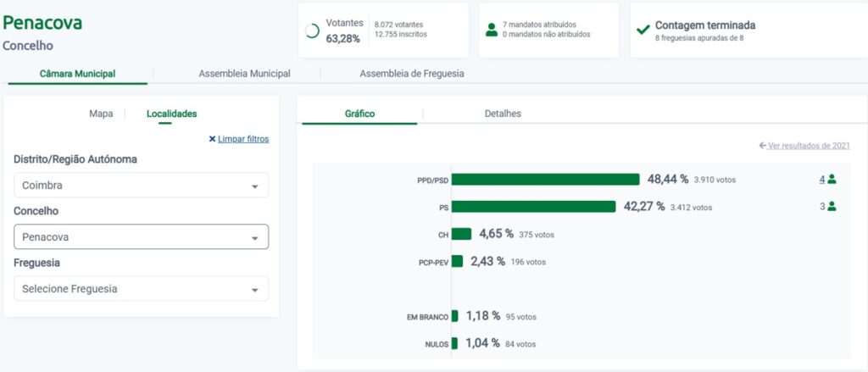This screenshot has width=868, height=372.
Task: Click the left arrow before Ver resultados de 2021
Action: (763, 146)
